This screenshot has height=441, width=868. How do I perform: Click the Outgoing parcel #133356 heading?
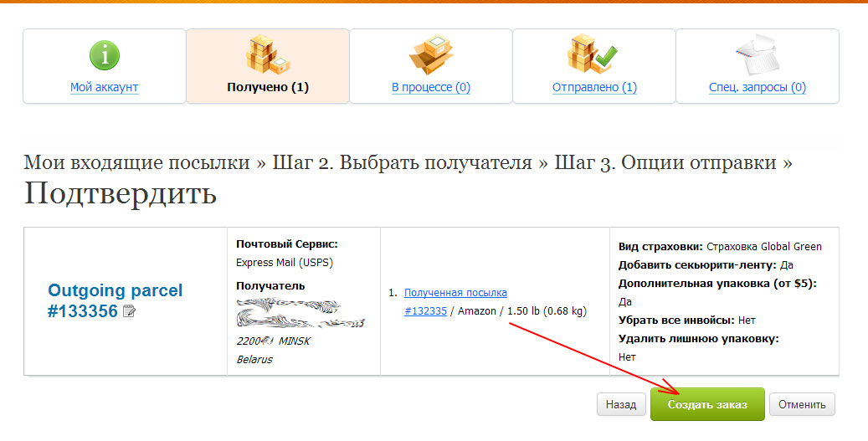click(x=115, y=300)
